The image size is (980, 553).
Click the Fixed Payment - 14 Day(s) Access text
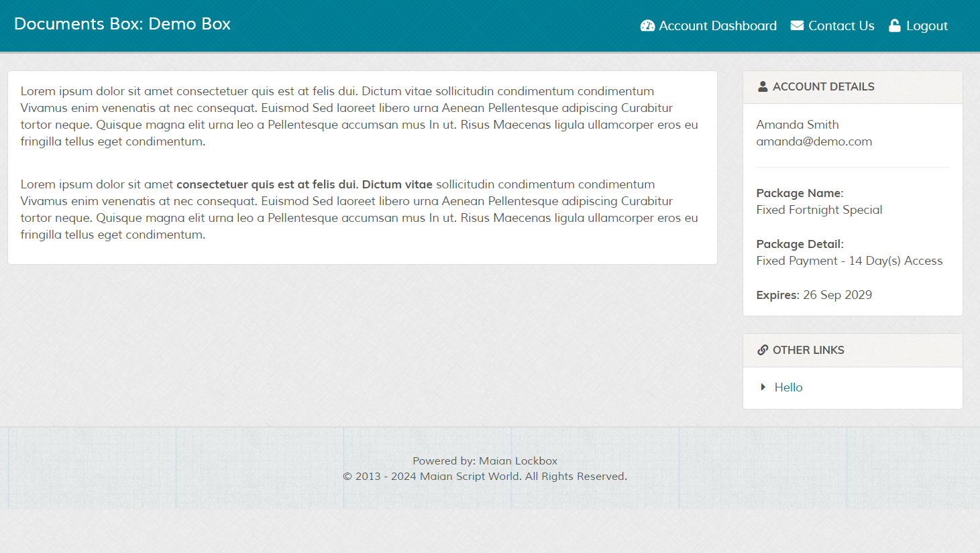click(849, 261)
